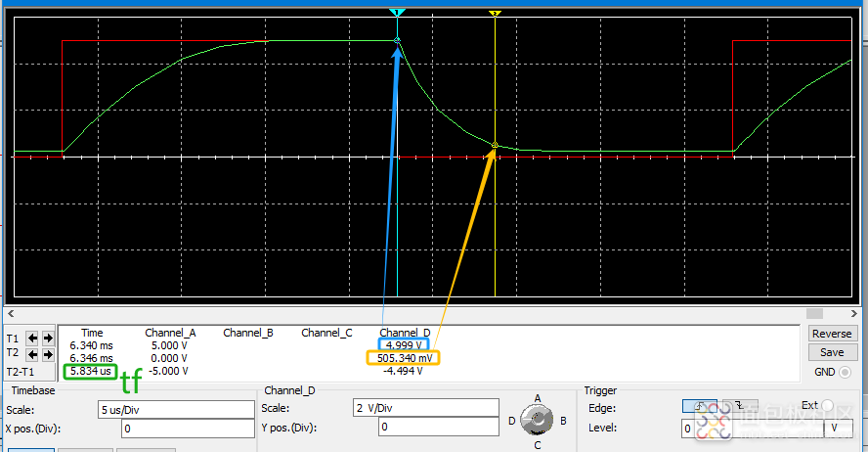The height and width of the screenshot is (452, 868).
Task: Click the Reverse button
Action: [x=832, y=334]
